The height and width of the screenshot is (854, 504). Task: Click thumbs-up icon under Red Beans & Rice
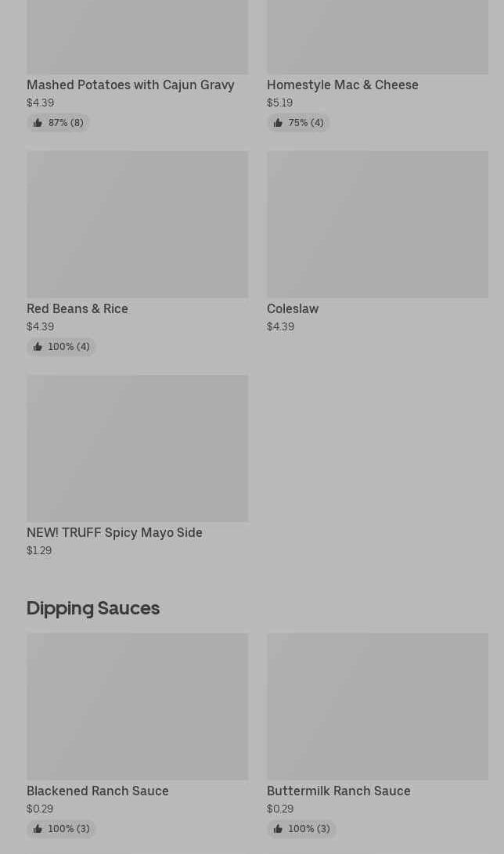tap(38, 347)
